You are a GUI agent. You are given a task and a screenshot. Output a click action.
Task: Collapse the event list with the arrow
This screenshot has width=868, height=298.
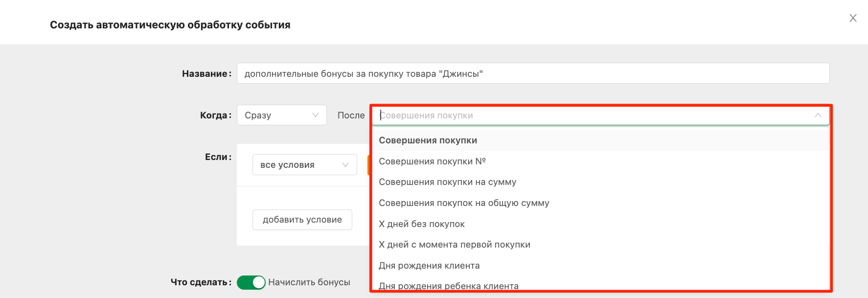point(818,115)
